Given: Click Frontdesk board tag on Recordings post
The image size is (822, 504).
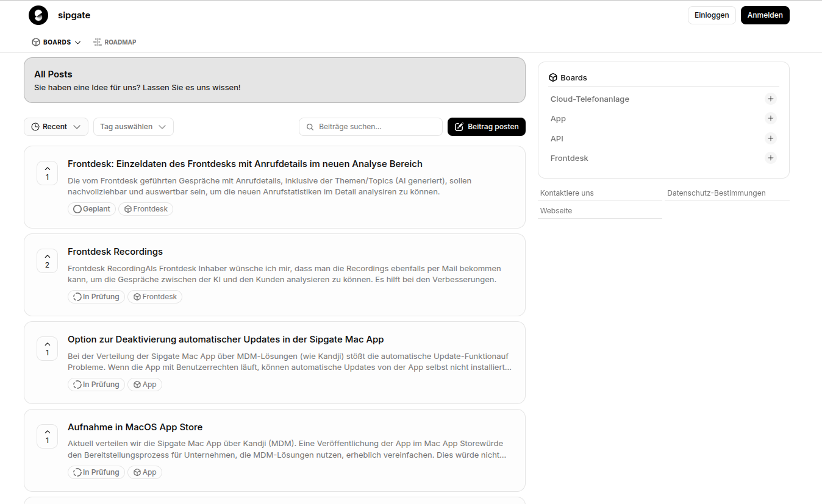Looking at the screenshot, I should tap(155, 297).
